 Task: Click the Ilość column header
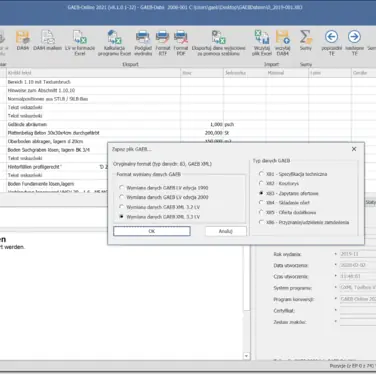[x=202, y=73]
